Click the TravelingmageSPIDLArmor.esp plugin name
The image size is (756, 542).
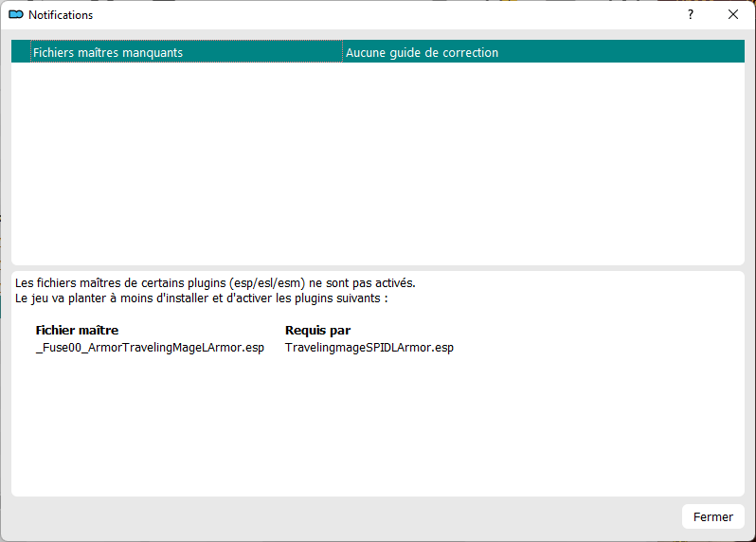click(x=369, y=348)
